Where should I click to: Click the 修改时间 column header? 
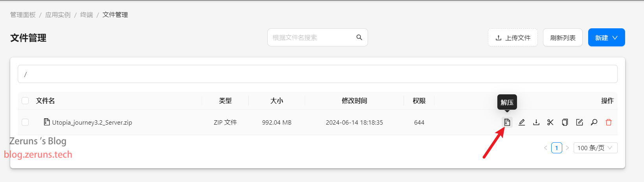click(x=354, y=101)
